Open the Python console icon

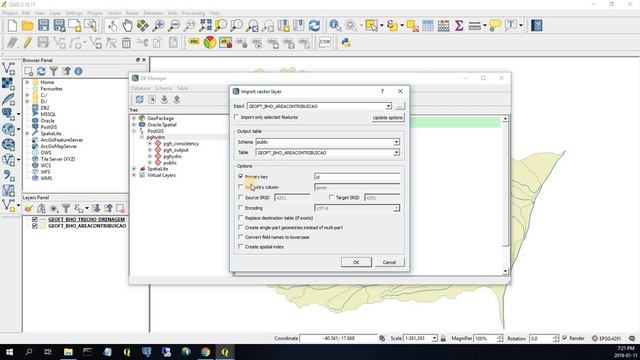pos(346,42)
